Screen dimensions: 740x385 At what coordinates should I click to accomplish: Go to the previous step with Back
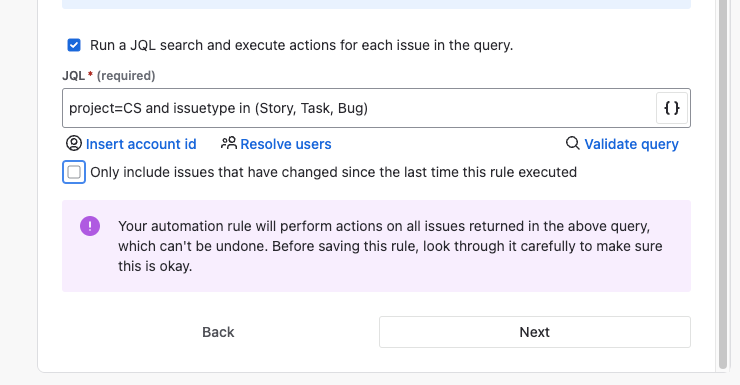[x=218, y=332]
